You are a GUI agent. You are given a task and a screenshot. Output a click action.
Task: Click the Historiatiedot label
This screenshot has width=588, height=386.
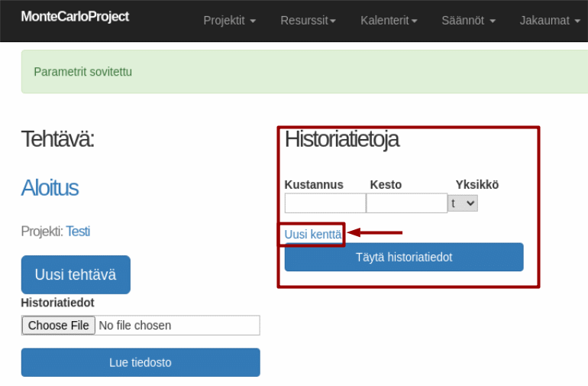(x=58, y=303)
